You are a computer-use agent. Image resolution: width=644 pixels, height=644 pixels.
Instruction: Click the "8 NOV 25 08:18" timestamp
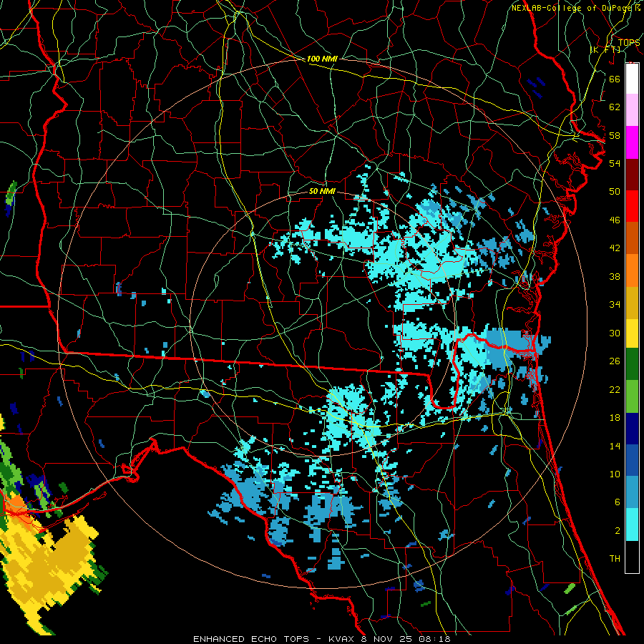[407, 639]
